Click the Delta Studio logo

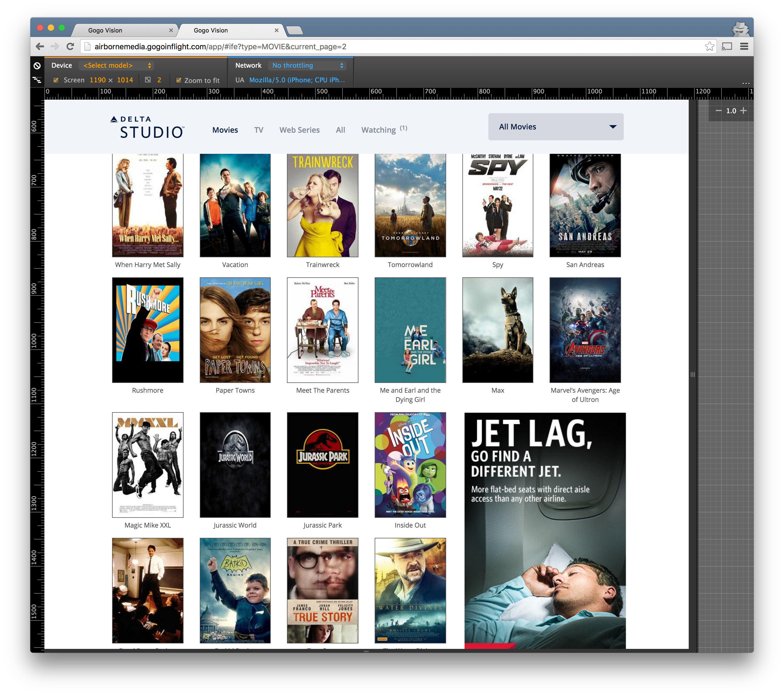[147, 127]
